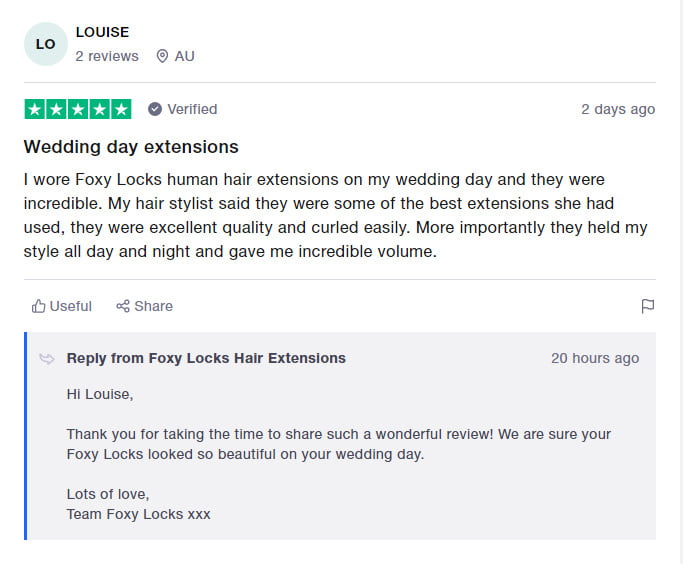Click the Verified checkmark badge icon
The image size is (683, 564).
pyautogui.click(x=155, y=109)
